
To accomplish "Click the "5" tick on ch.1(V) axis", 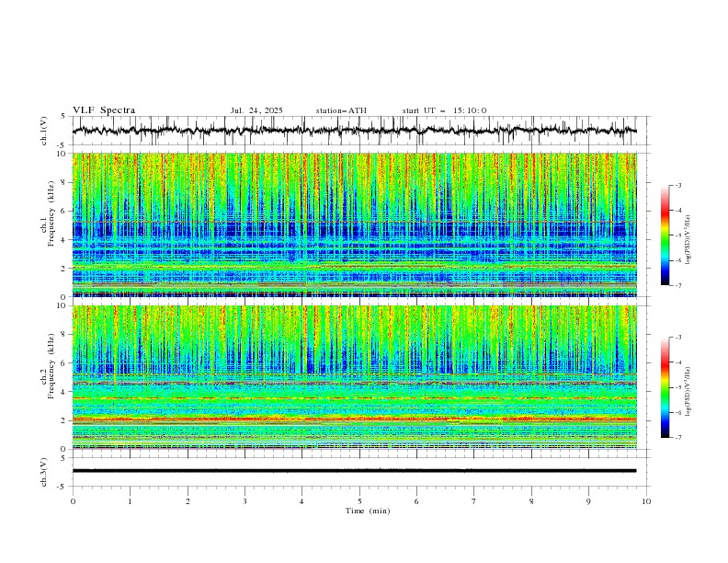I will (x=63, y=117).
